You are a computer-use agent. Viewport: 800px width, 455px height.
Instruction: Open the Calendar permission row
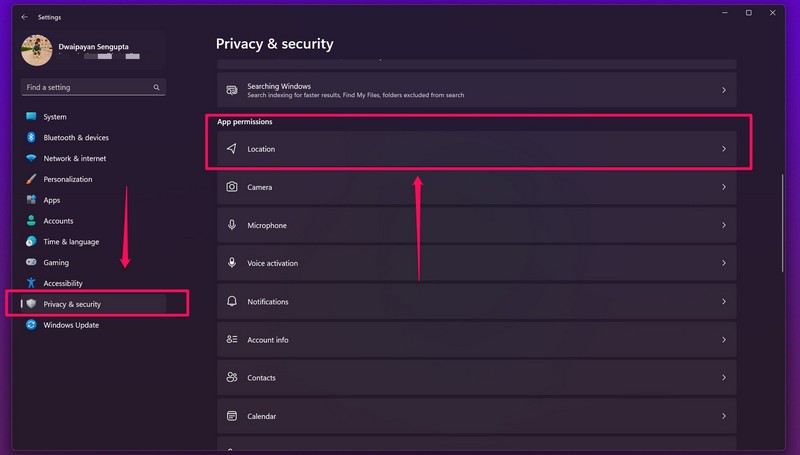coord(261,416)
